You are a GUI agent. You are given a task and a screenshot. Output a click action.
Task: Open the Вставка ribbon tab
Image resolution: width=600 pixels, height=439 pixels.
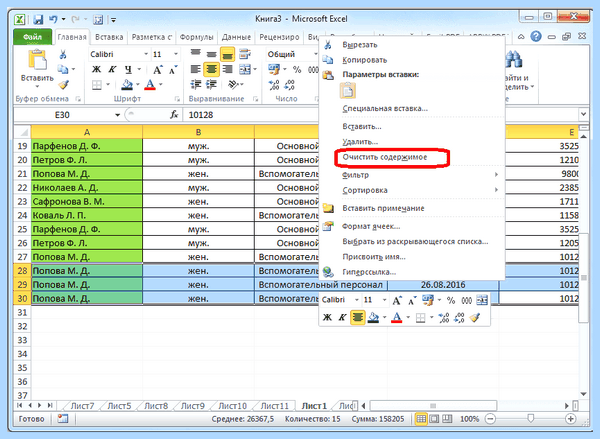tap(109, 37)
